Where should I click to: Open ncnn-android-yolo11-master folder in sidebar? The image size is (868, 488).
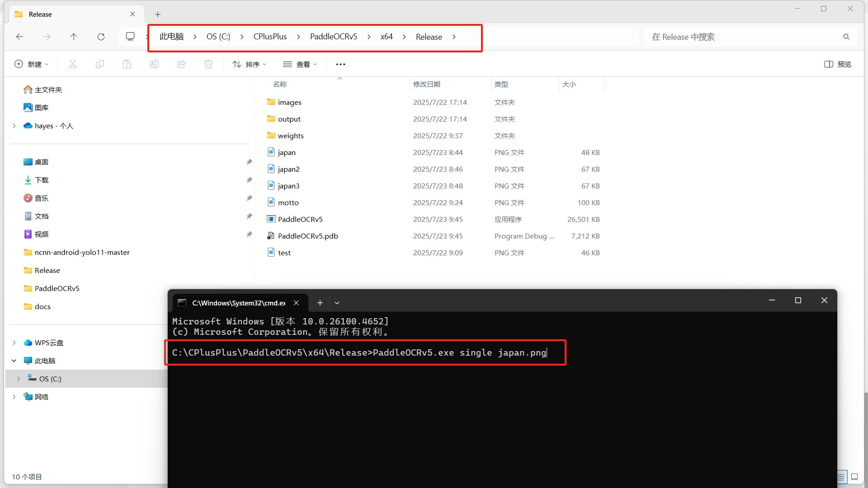pyautogui.click(x=77, y=252)
